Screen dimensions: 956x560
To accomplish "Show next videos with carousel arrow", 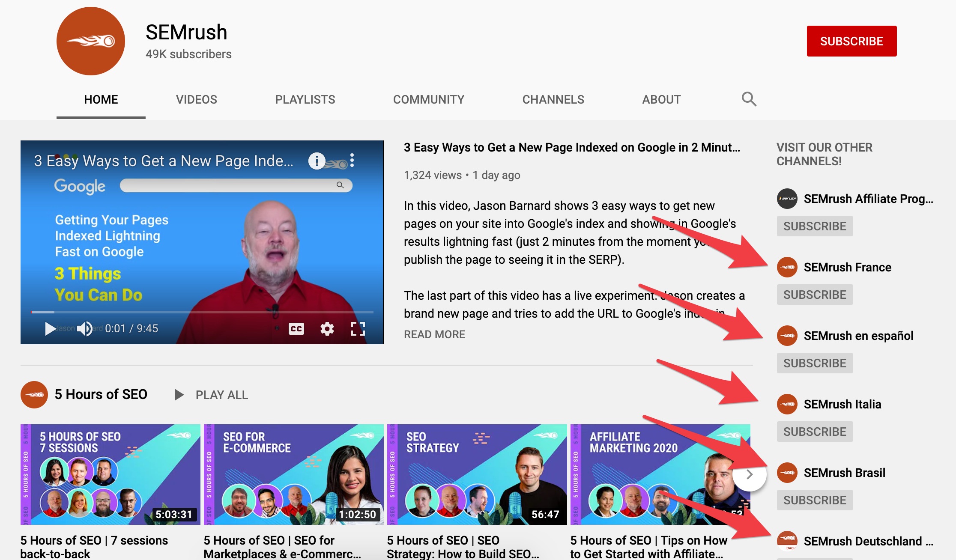I will point(750,474).
